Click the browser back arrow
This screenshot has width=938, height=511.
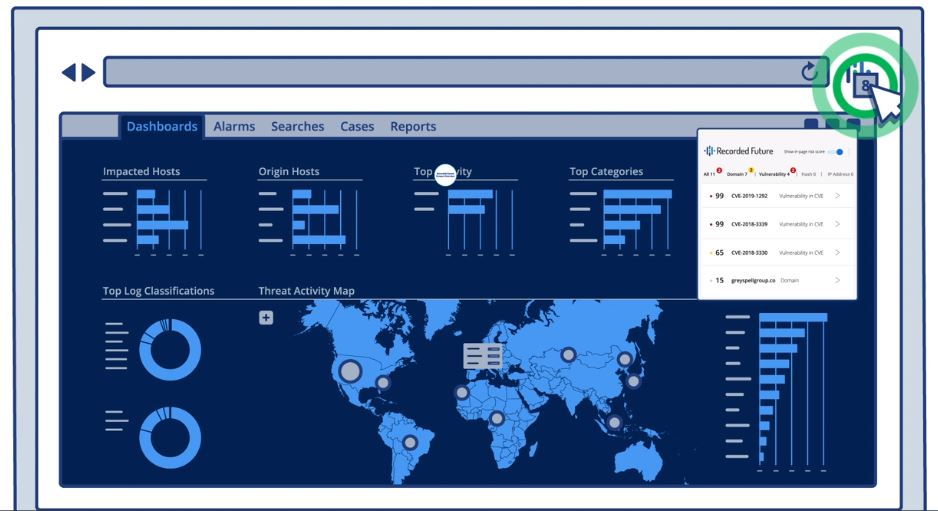68,72
